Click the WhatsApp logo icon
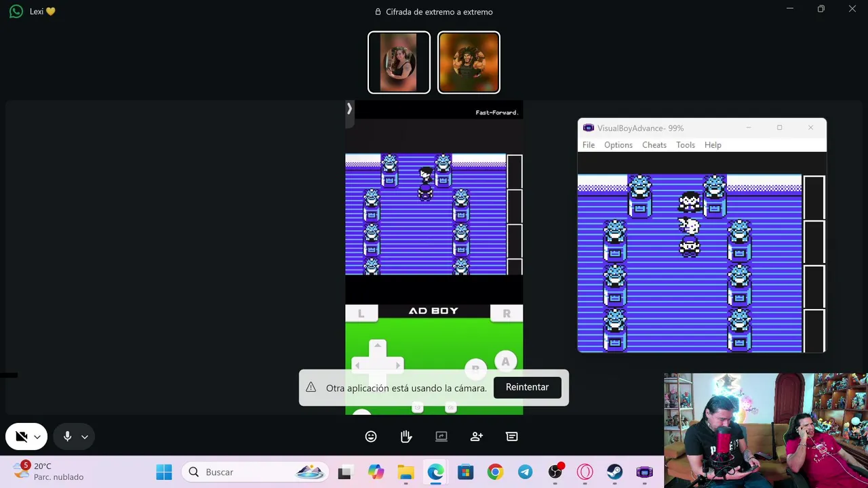Viewport: 868px width, 488px height. coord(16,12)
